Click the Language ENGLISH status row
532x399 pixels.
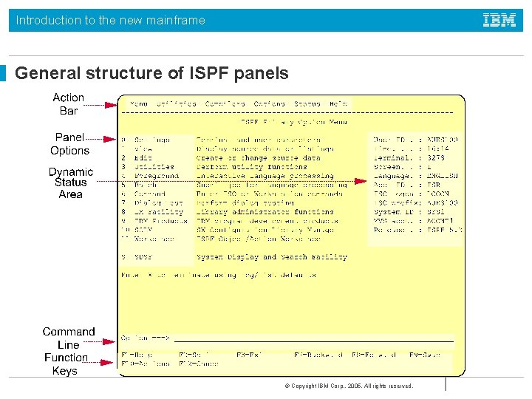[415, 176]
